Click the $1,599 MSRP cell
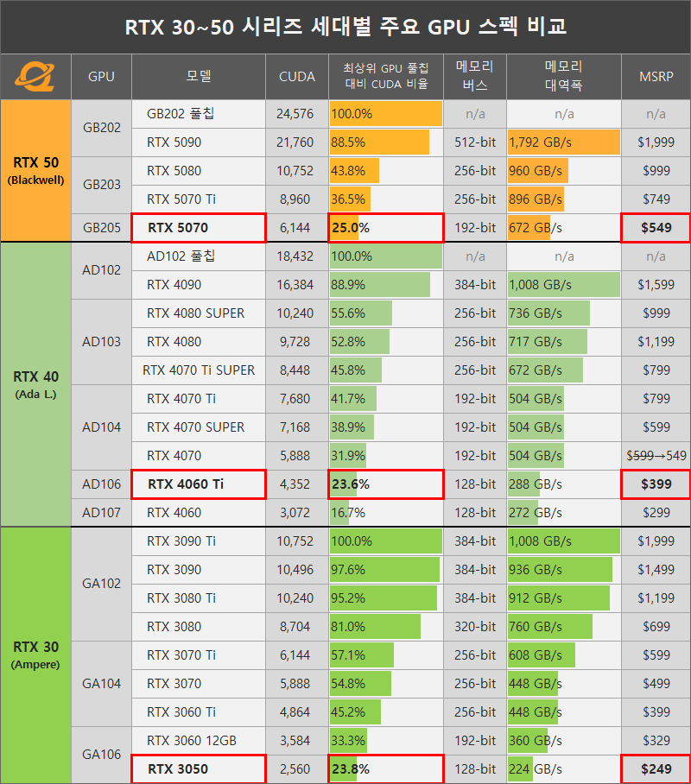The image size is (691, 784). pos(656,285)
